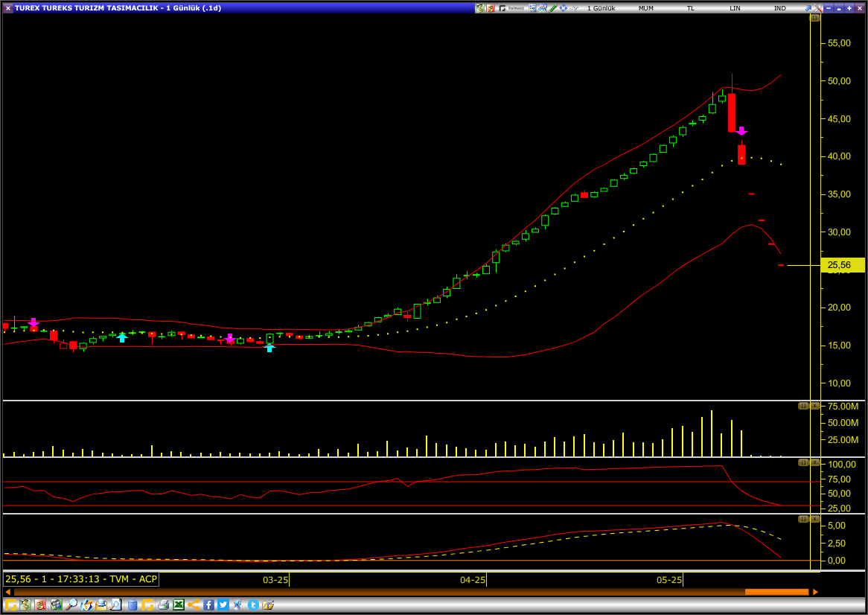The width and height of the screenshot is (868, 615).
Task: Open the checklist icon in title bar
Action: click(x=532, y=8)
